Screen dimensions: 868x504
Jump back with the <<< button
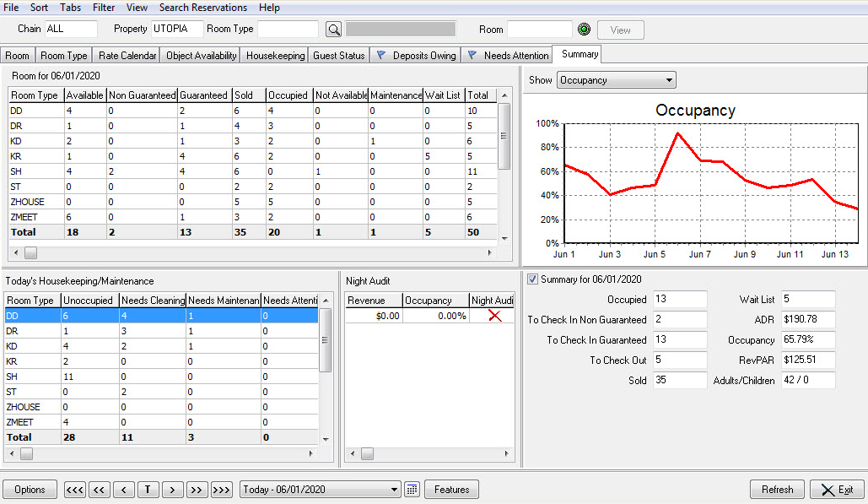pyautogui.click(x=75, y=490)
